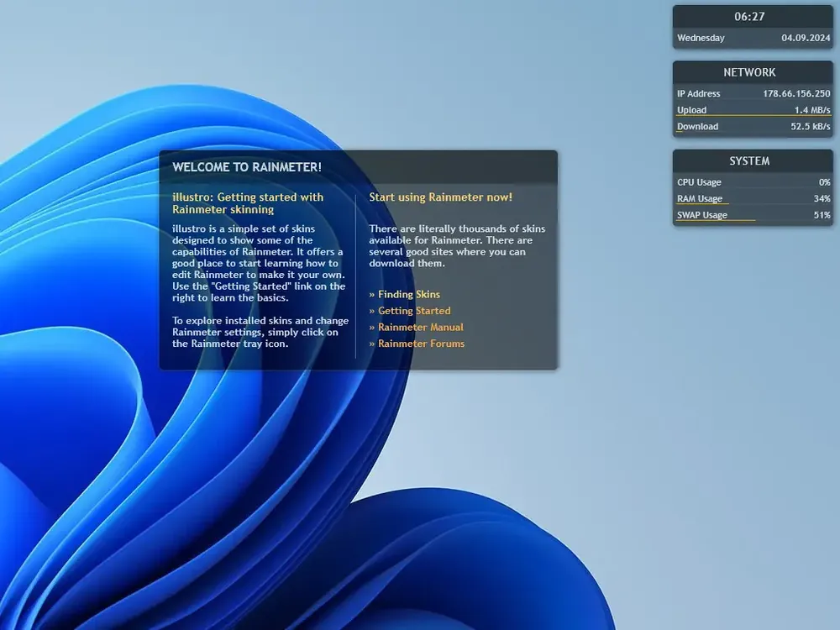Click the Start using Rainmeter now! heading
Viewport: 840px width, 630px height.
coord(440,197)
